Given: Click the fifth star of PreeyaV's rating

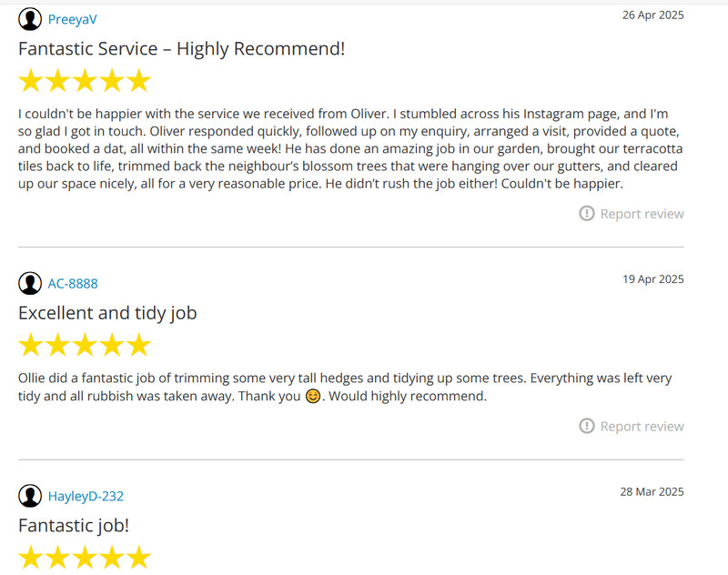Looking at the screenshot, I should (x=138, y=81).
